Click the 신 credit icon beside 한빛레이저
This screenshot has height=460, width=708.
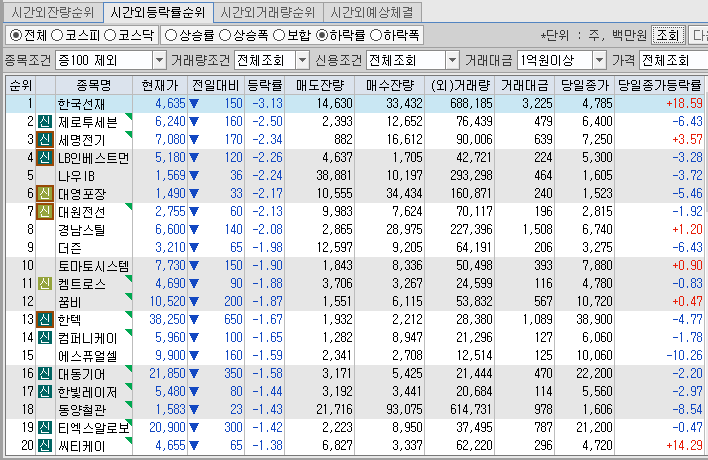pos(45,392)
